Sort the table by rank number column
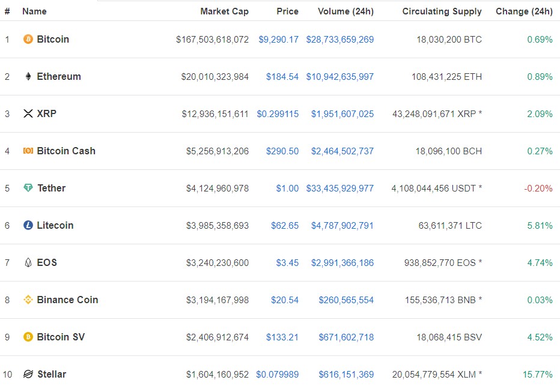Viewport: 560px width, 392px height. (x=7, y=11)
